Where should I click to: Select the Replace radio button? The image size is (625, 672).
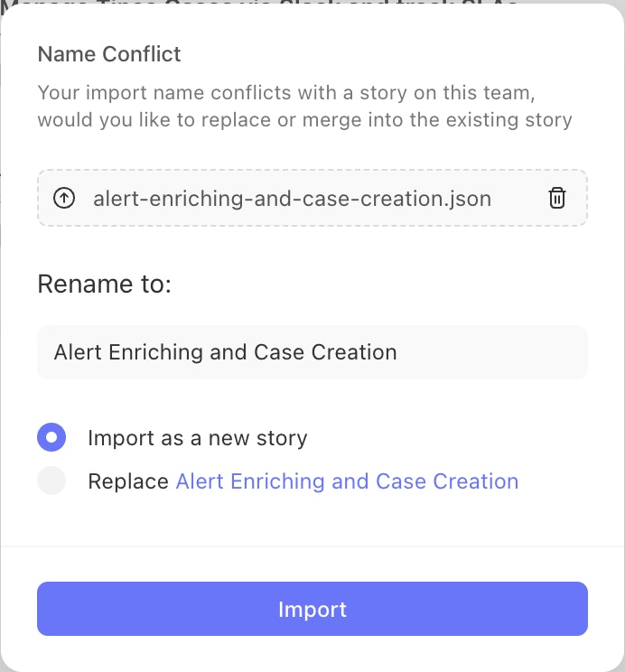51,481
